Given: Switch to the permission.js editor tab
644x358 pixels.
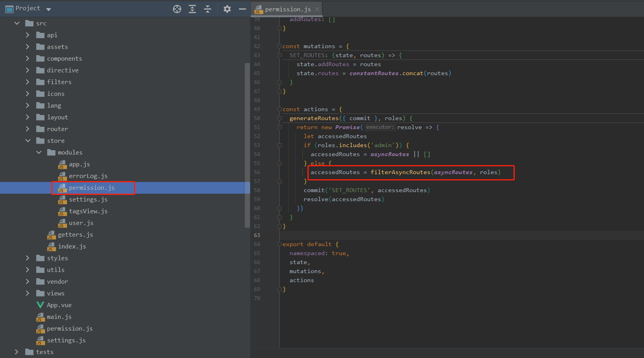Looking at the screenshot, I should pos(288,9).
